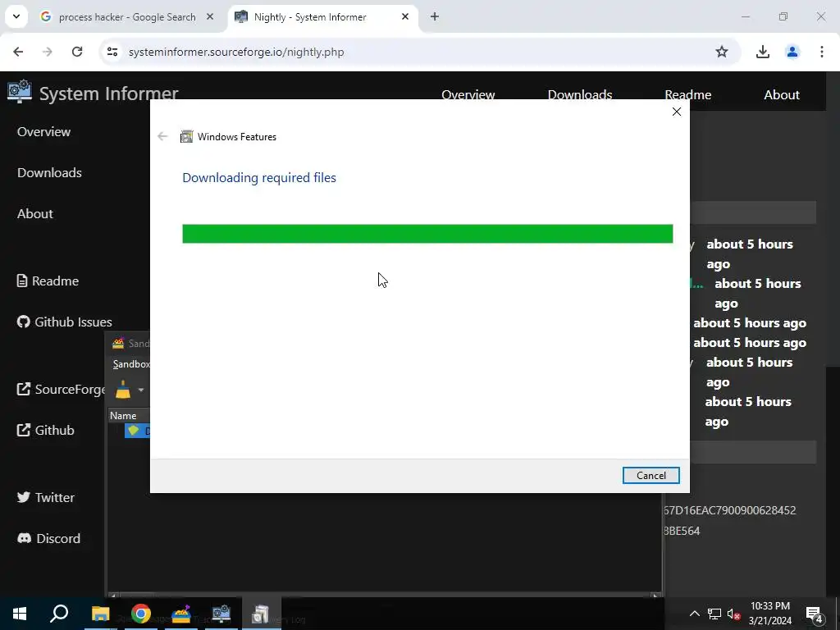
Task: Select Downloads in the left sidebar
Action: tap(49, 172)
